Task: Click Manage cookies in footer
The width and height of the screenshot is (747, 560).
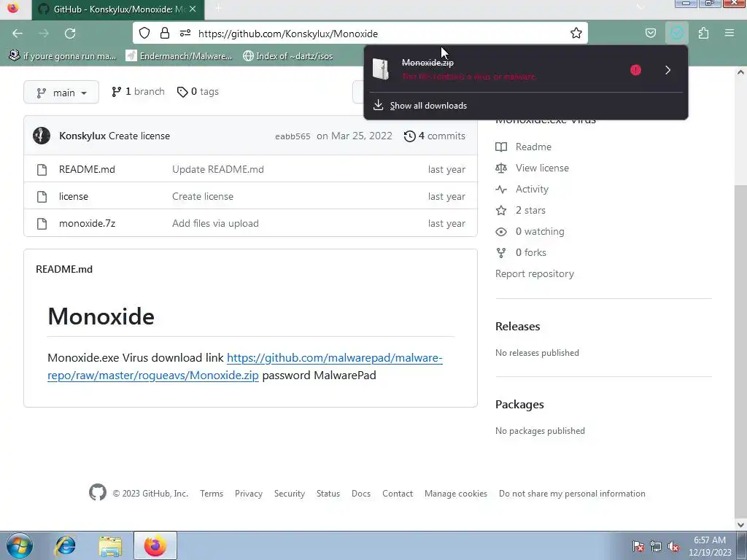Action: 456,494
